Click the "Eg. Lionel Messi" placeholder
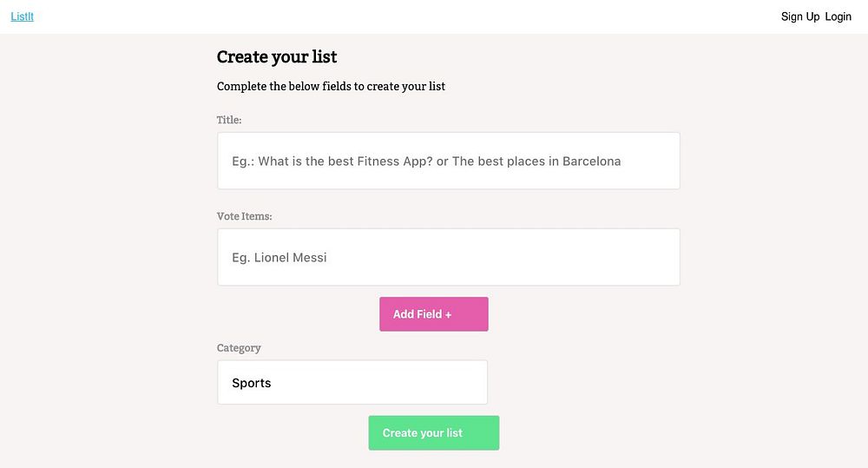Image resolution: width=868 pixels, height=468 pixels. pos(279,258)
